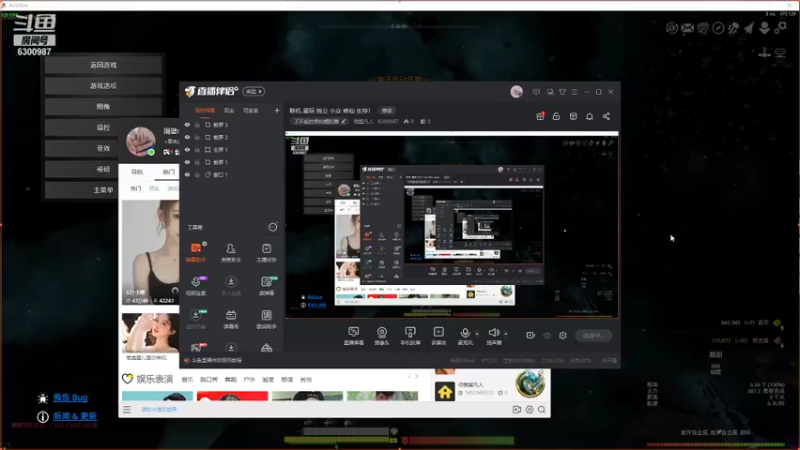This screenshot has height=450, width=800.
Task: Toggle visibility of source 窗口1
Action: coord(187,174)
